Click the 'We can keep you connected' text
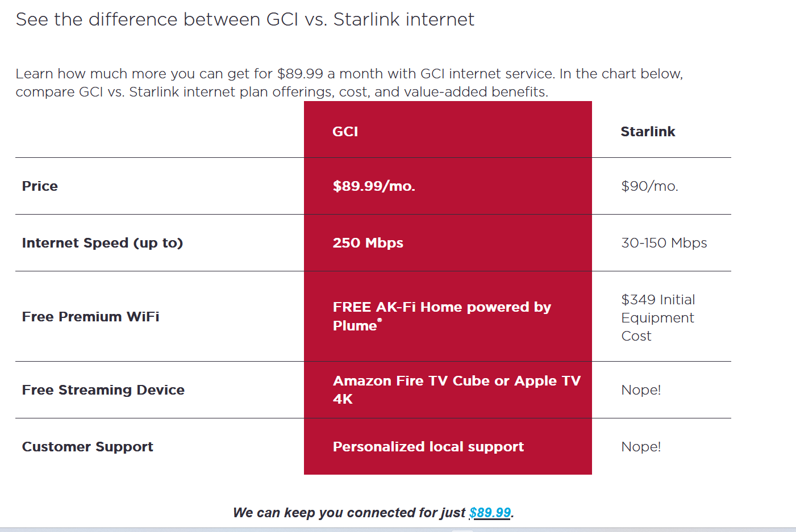The height and width of the screenshot is (532, 796). click(349, 513)
